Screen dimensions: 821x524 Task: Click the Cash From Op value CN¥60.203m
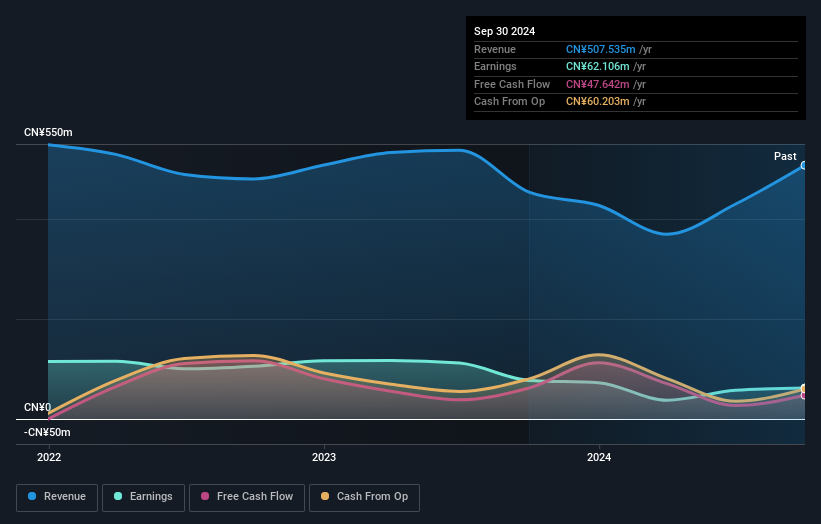pos(597,102)
